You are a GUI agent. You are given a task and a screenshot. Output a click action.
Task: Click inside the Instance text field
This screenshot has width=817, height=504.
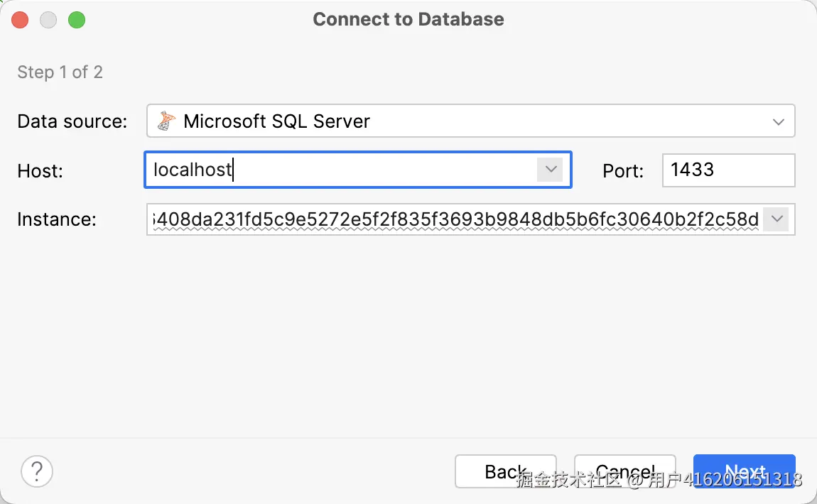point(455,219)
